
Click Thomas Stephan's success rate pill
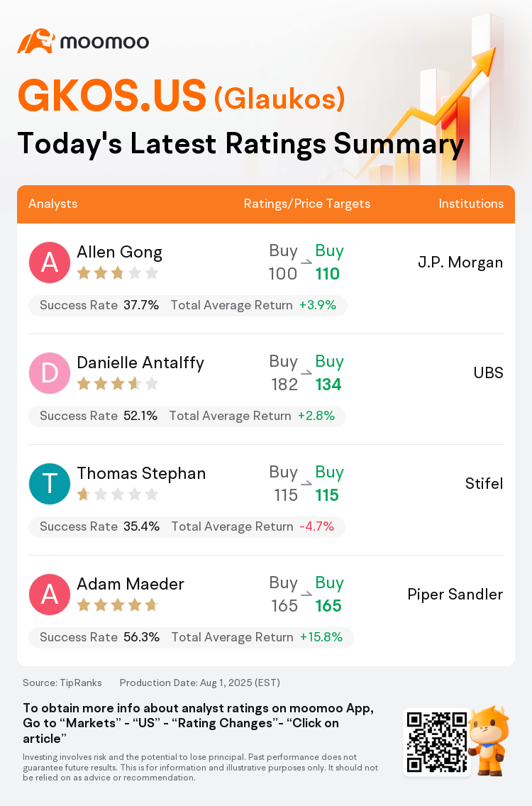[187, 527]
